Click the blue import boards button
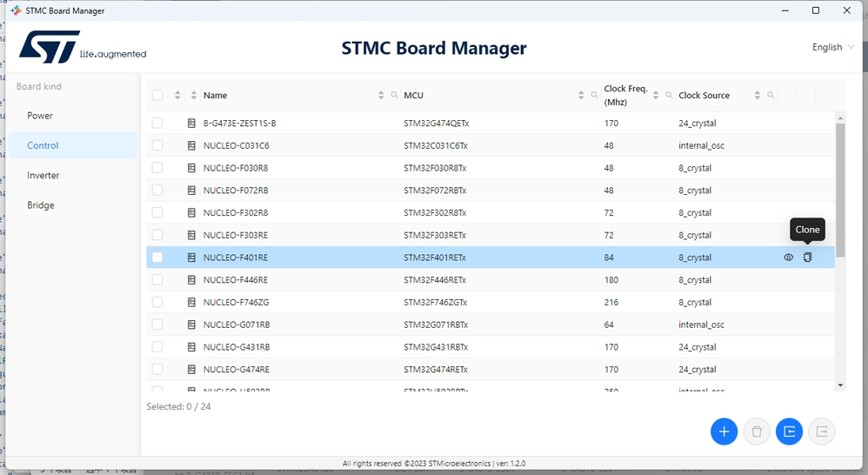868x475 pixels. [x=790, y=432]
